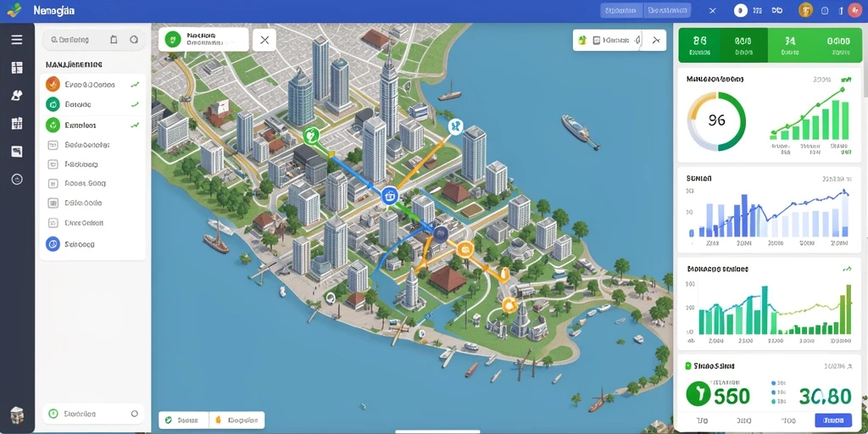Close the map info card with the X
Screen dimensions: 868x434
(x=264, y=40)
